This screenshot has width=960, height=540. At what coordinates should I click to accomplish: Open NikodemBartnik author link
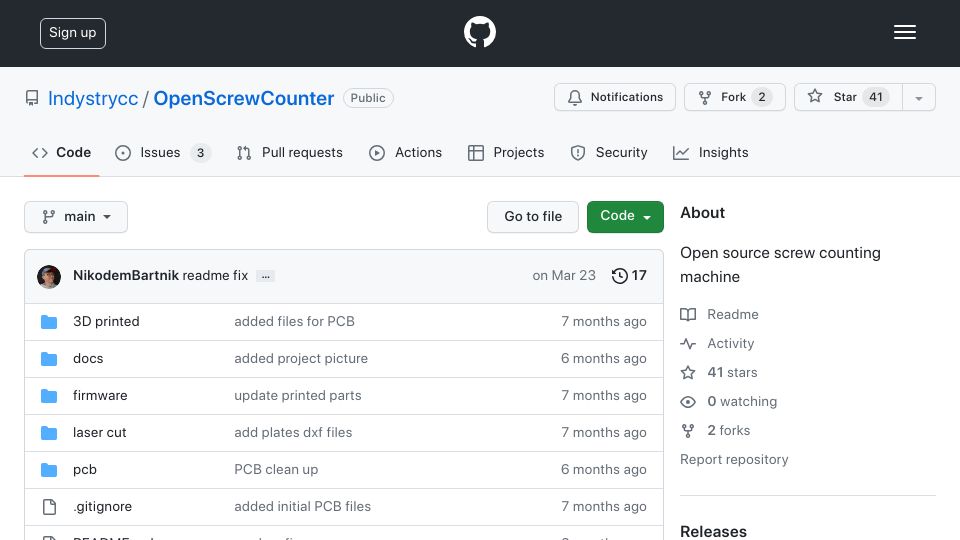tap(126, 276)
